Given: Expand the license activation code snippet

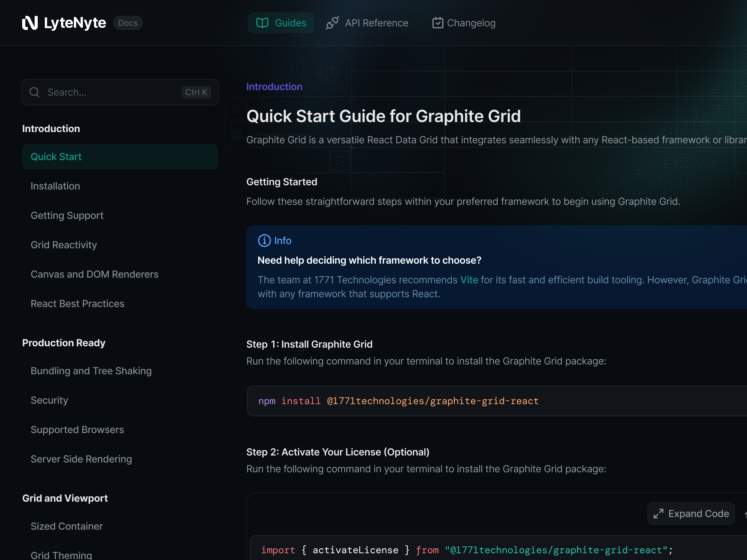Looking at the screenshot, I should (691, 513).
